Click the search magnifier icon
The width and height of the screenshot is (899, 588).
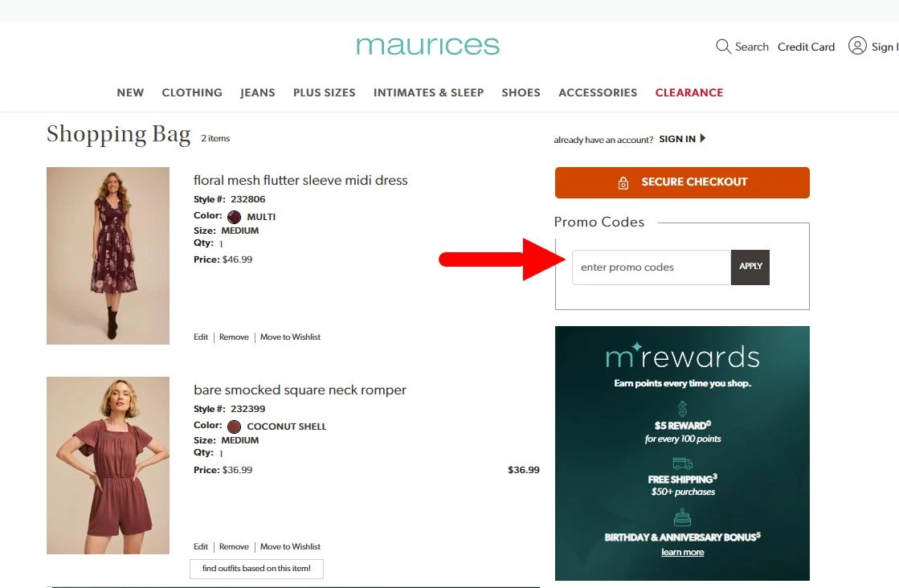click(x=723, y=47)
